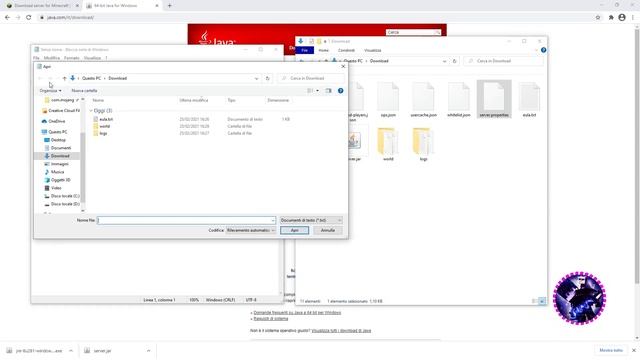Sort by the Nome column header

tap(98, 100)
